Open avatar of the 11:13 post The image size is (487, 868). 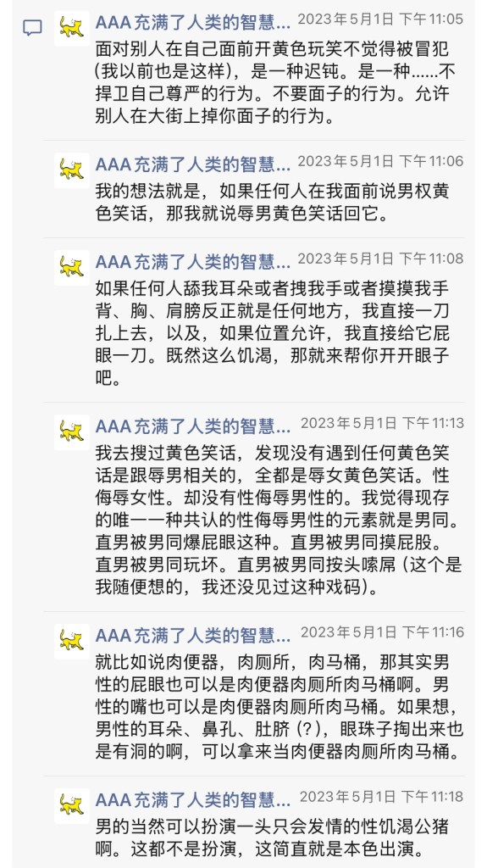click(x=72, y=431)
